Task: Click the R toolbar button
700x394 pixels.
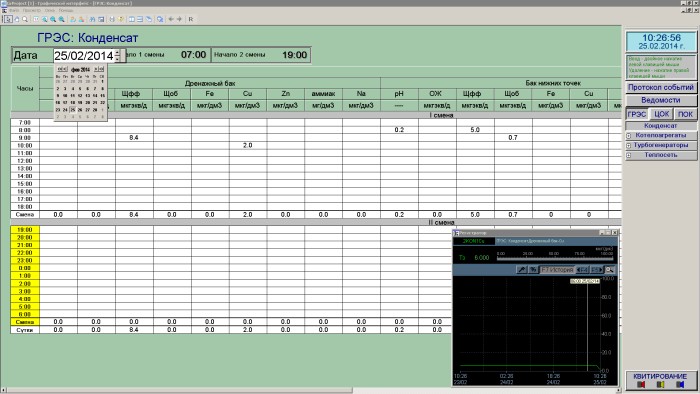Action: 191,19
